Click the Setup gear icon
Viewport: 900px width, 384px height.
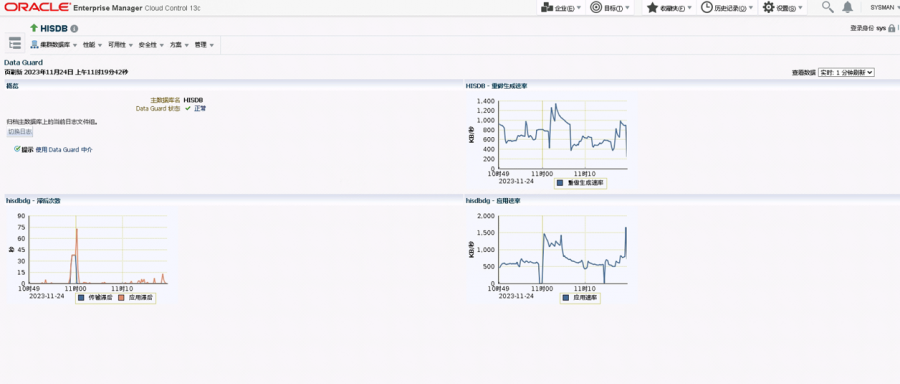(x=769, y=8)
